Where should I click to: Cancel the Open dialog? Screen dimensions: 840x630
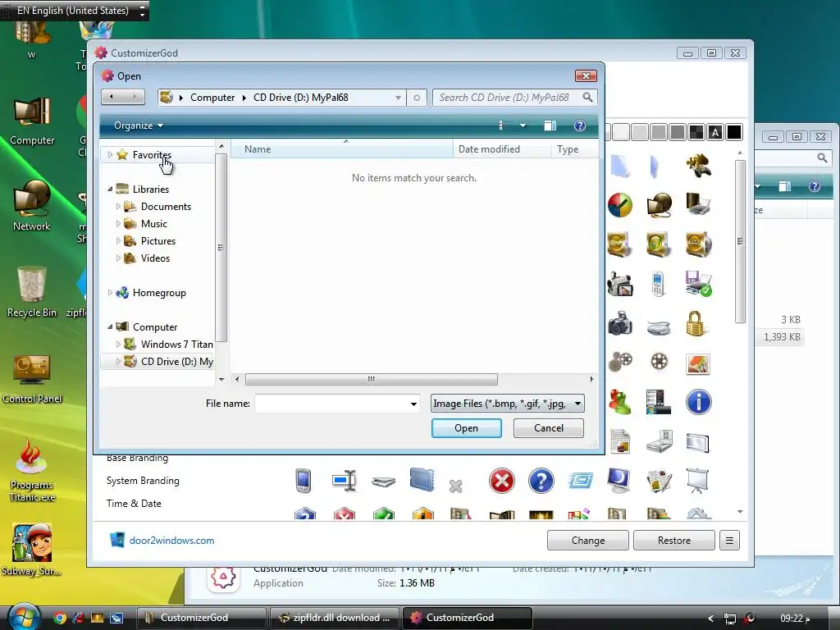point(549,428)
